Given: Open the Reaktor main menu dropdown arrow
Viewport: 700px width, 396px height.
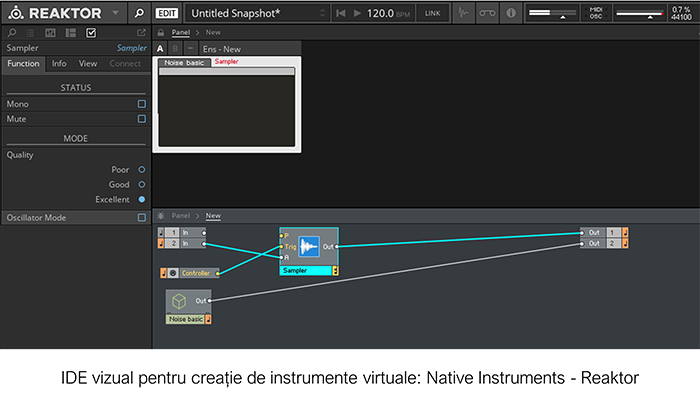Looking at the screenshot, I should tap(115, 13).
